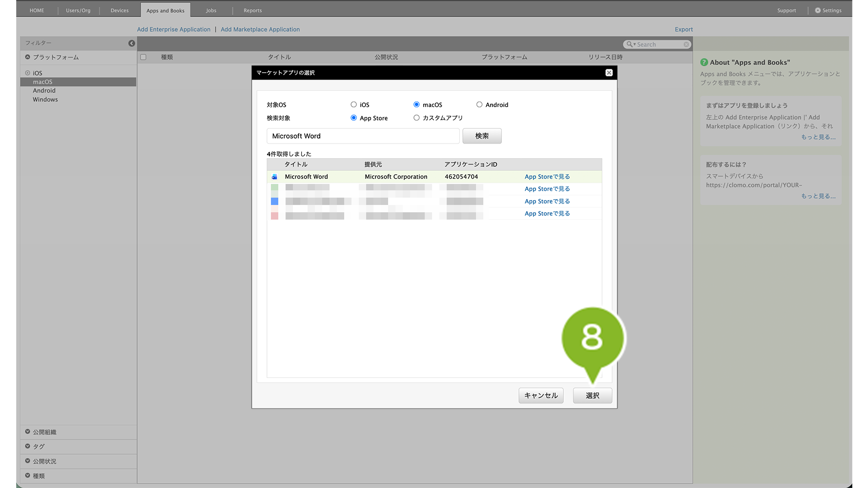Choose the App Store search target
This screenshot has width=868, height=488.
pyautogui.click(x=353, y=118)
